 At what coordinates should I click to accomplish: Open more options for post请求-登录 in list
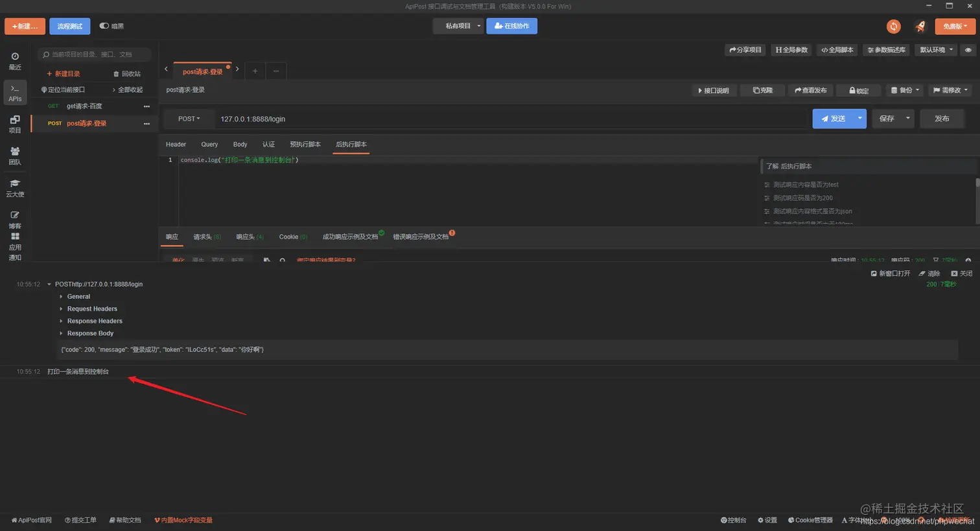pos(146,124)
